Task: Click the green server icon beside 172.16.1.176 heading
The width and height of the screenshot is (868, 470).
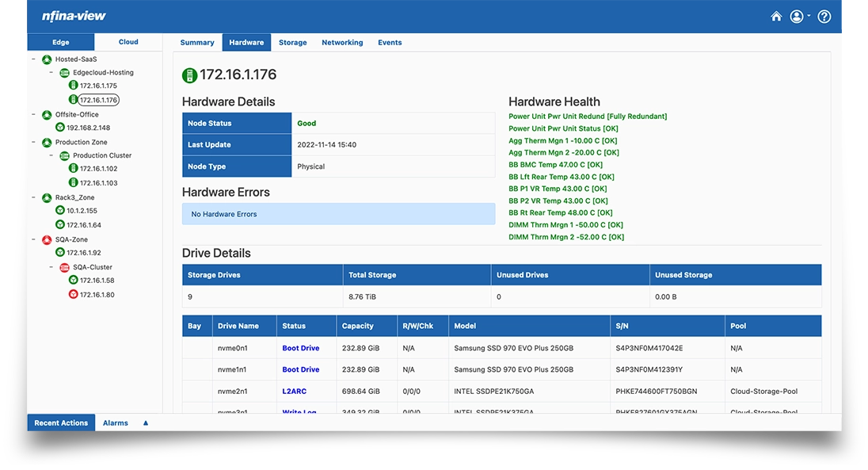Action: pos(189,75)
